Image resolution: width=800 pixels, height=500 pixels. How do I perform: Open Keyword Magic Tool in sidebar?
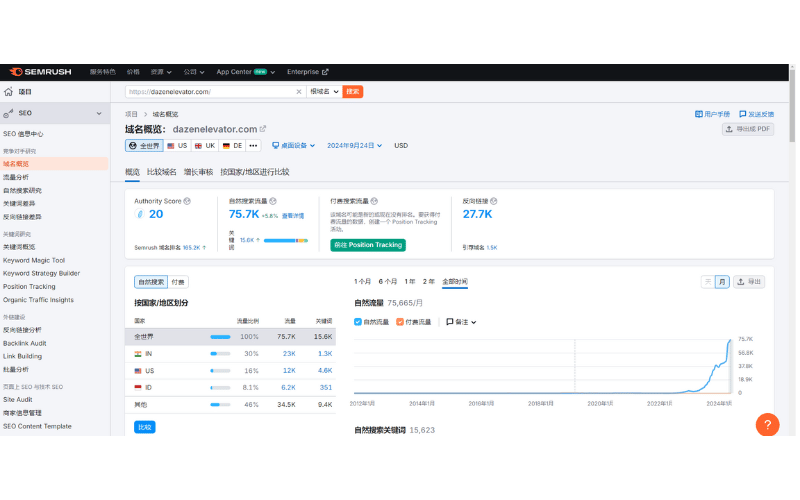click(34, 260)
